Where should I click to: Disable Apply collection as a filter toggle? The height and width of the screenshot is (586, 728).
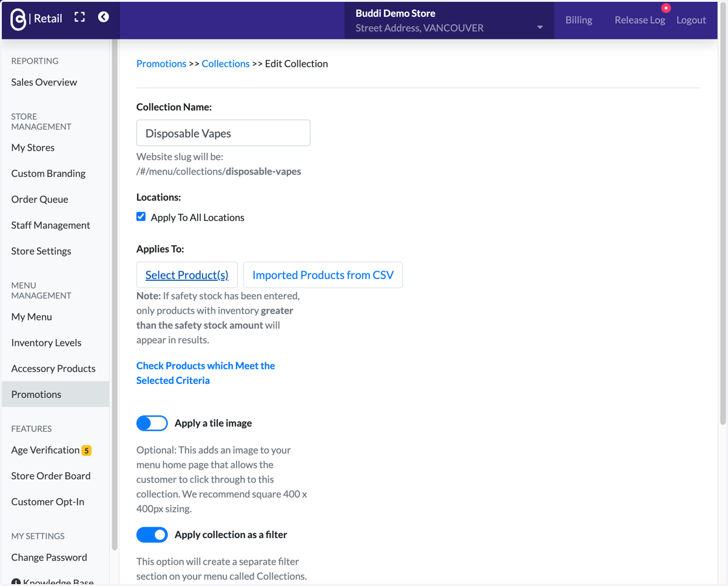pos(152,534)
